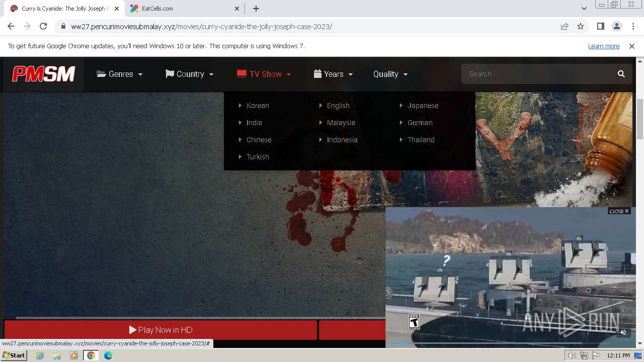Open the Country dropdown menu

tap(190, 74)
